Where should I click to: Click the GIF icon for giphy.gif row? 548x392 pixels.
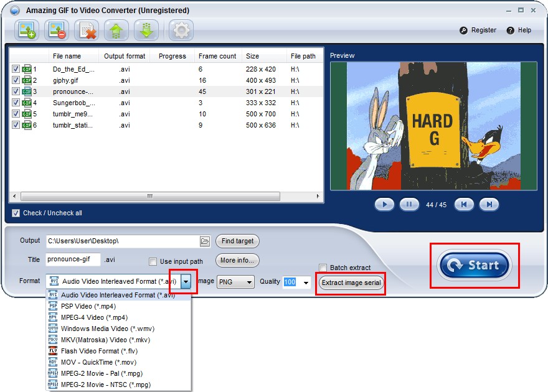tap(27, 80)
